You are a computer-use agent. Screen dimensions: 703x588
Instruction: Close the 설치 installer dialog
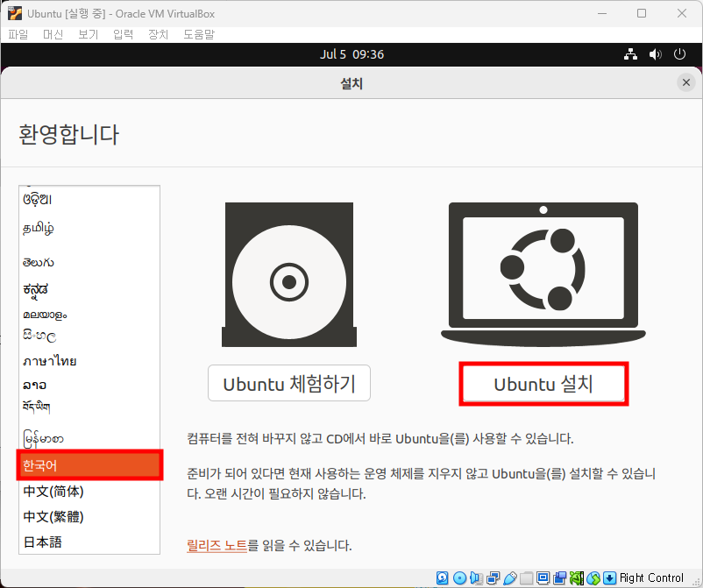pos(686,82)
